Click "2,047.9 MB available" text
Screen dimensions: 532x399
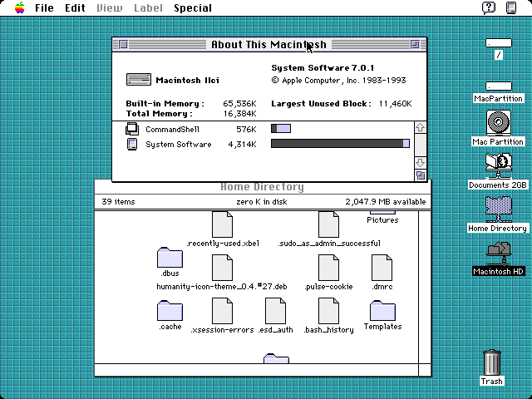[386, 202]
